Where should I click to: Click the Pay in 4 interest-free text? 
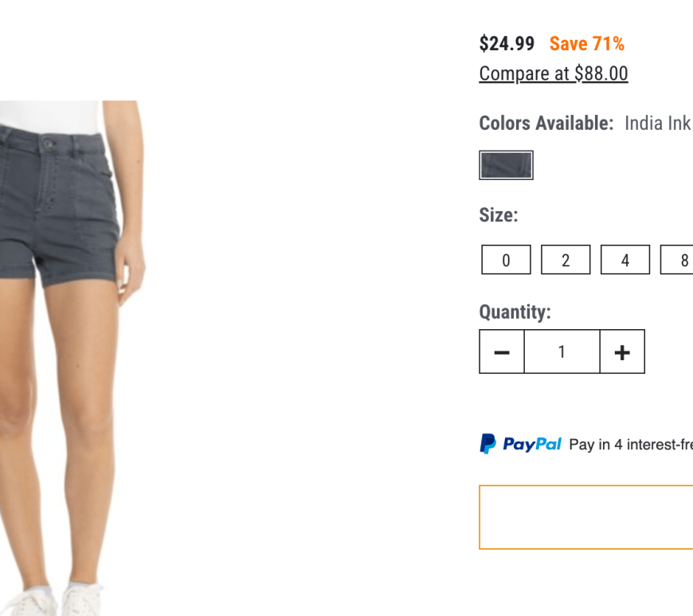point(631,445)
